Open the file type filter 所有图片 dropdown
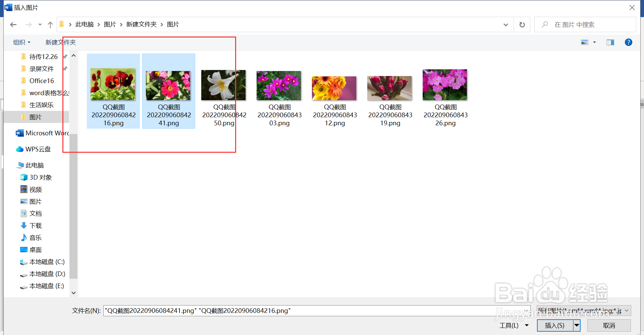This screenshot has width=644, height=335. [584, 311]
